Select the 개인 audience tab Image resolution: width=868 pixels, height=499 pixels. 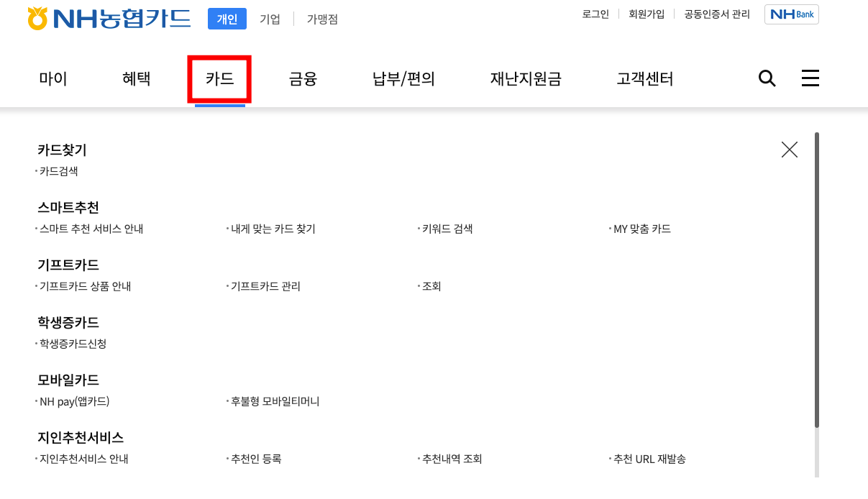click(227, 19)
